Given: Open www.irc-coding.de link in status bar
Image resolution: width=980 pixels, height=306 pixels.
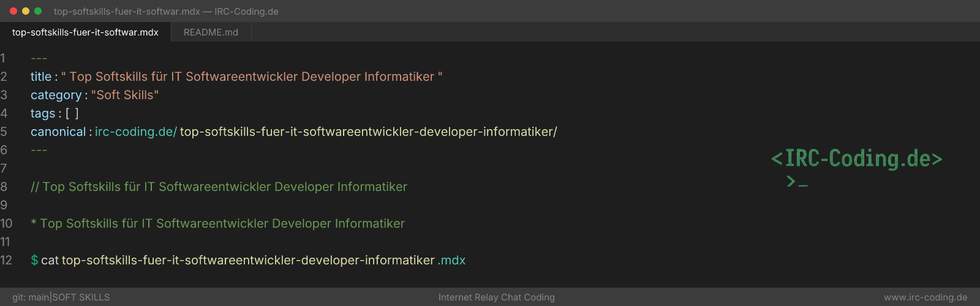Looking at the screenshot, I should tap(925, 297).
